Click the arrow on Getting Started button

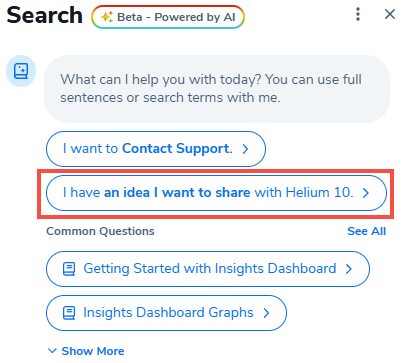(349, 269)
